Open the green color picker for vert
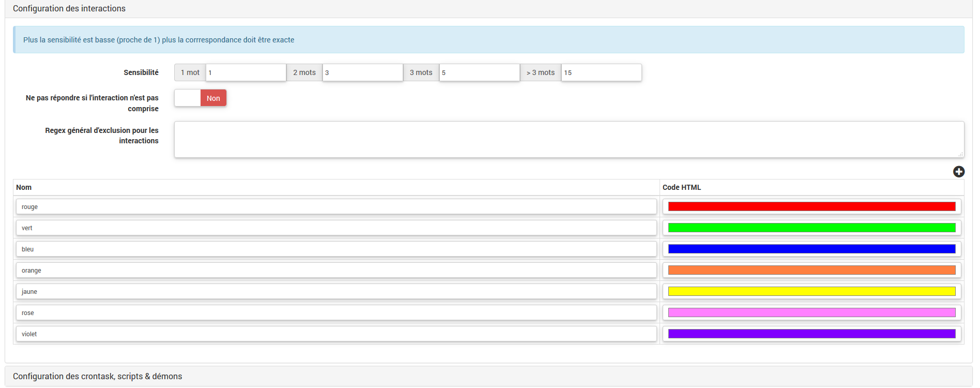This screenshot has height=388, width=980. click(x=811, y=228)
